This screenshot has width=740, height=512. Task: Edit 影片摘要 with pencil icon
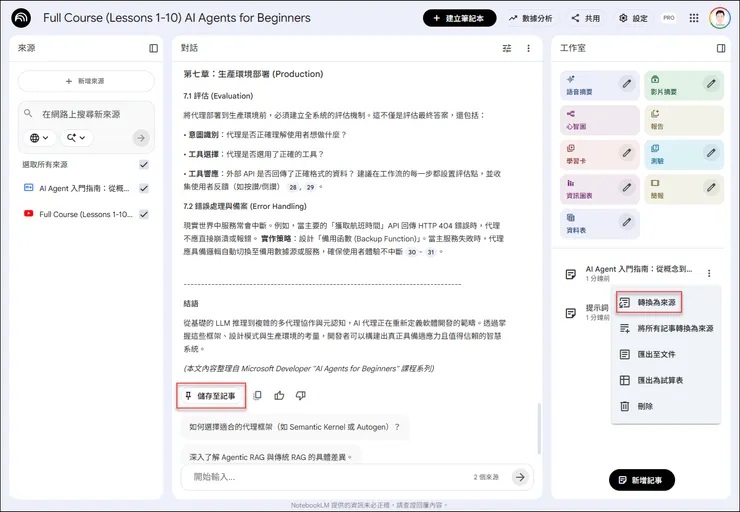(x=711, y=84)
